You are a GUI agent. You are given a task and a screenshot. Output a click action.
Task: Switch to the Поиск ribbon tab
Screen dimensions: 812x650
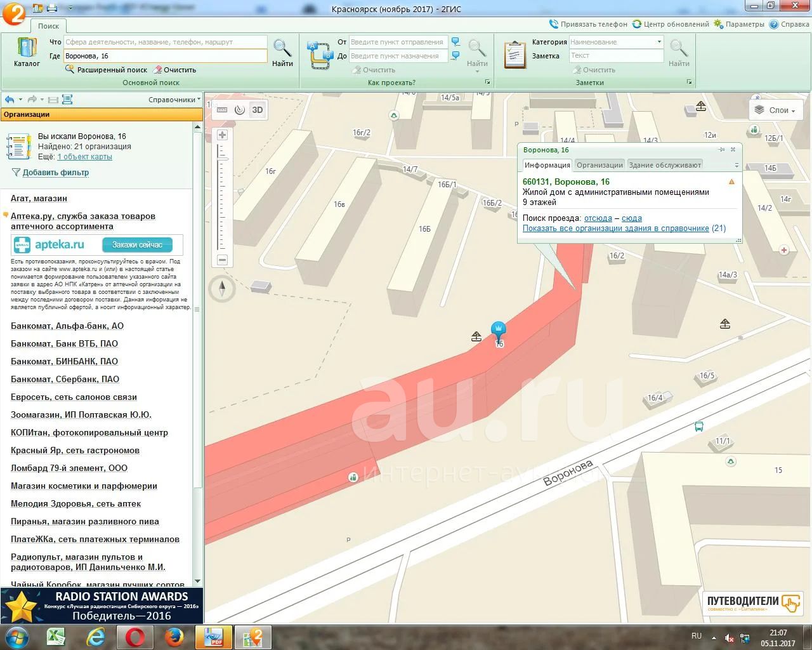coord(48,26)
